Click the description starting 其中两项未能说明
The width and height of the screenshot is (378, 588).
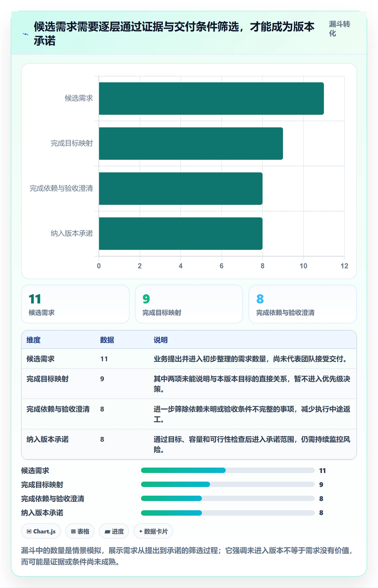pyautogui.click(x=252, y=384)
